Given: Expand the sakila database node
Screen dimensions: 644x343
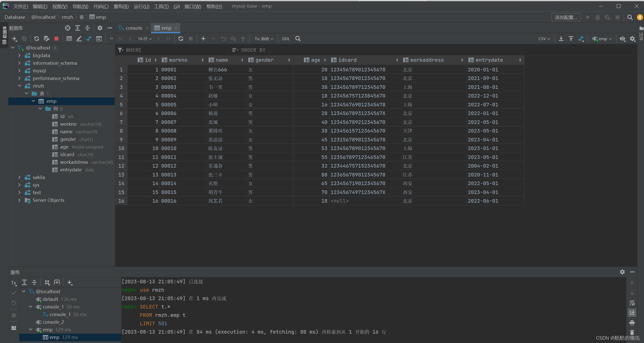Looking at the screenshot, I should (19, 177).
